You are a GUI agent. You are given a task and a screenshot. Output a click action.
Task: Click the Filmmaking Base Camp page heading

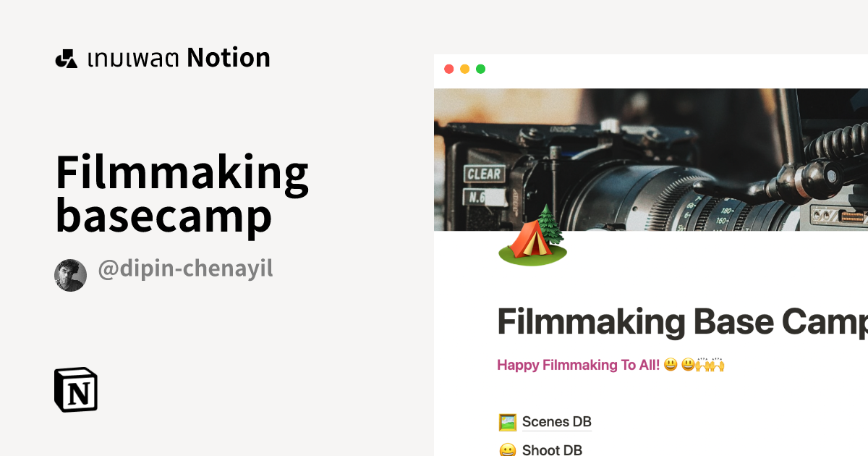680,321
